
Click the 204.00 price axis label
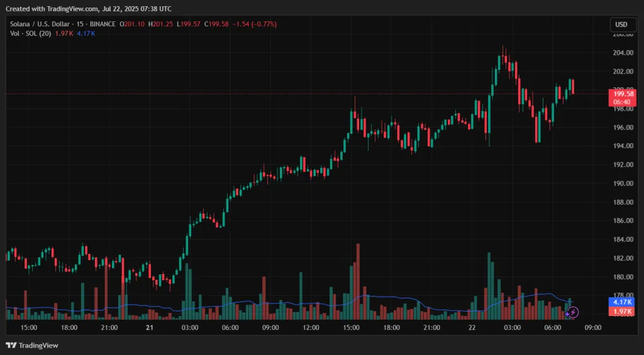tap(621, 53)
